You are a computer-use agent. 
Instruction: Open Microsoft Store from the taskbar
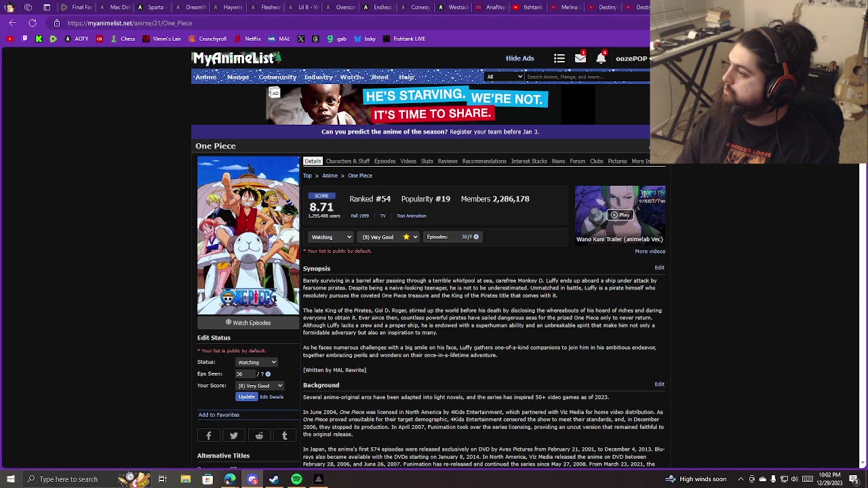pos(208,479)
